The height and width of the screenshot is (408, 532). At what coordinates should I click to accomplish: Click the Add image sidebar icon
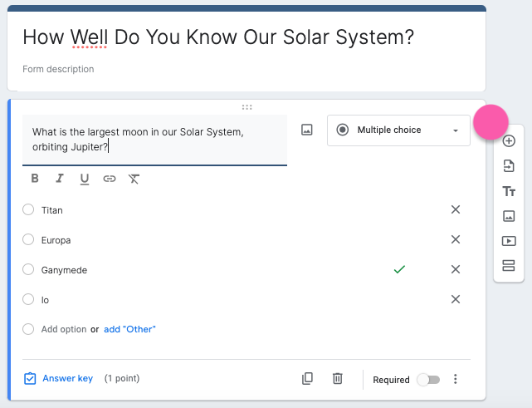point(509,216)
